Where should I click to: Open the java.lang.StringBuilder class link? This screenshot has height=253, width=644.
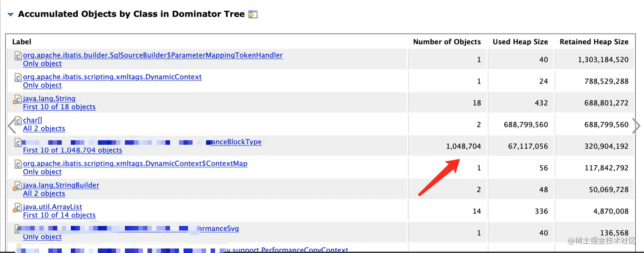pos(61,185)
